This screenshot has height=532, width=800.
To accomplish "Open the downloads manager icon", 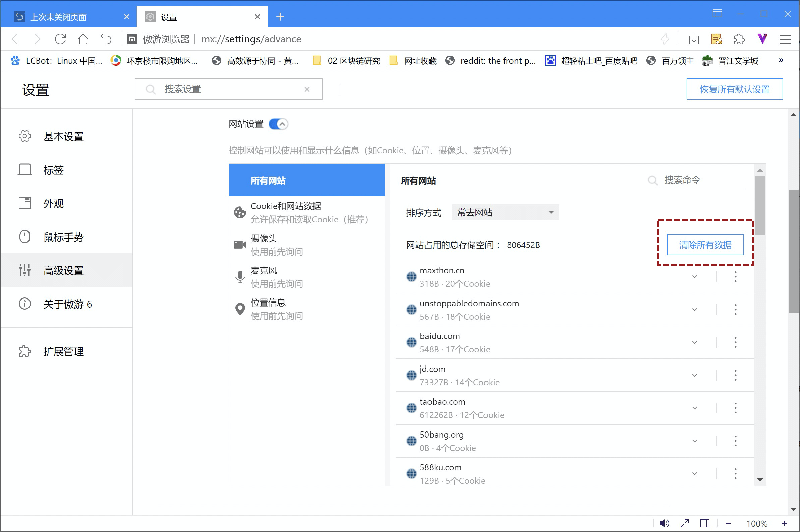I will tap(694, 39).
